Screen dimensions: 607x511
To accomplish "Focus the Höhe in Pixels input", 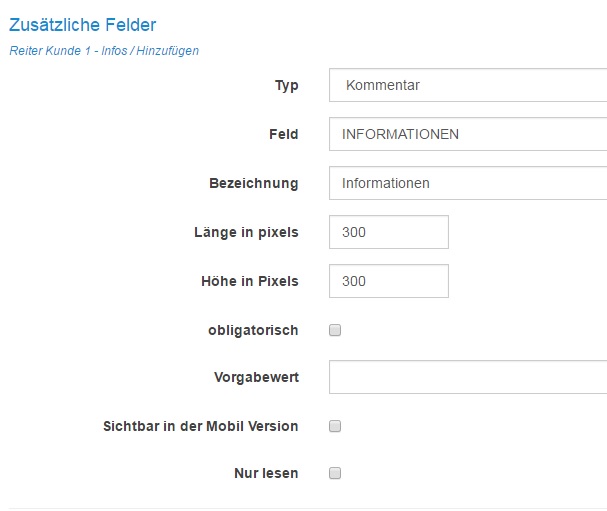I will [388, 281].
